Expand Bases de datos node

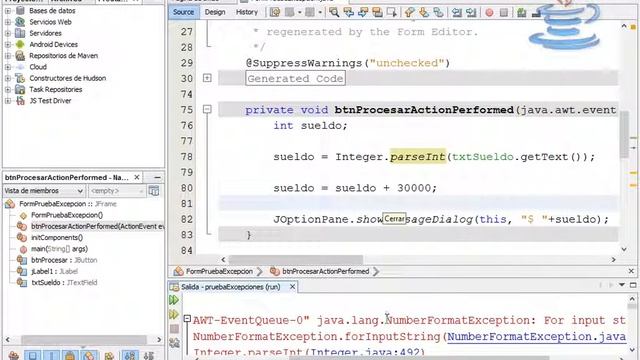click(8, 11)
